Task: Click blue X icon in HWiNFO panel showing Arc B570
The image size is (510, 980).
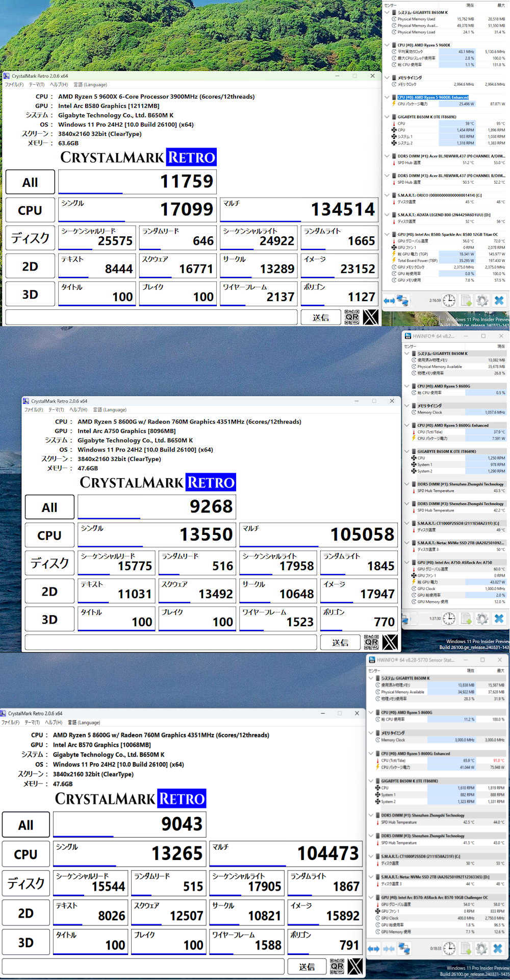Action: point(498,949)
